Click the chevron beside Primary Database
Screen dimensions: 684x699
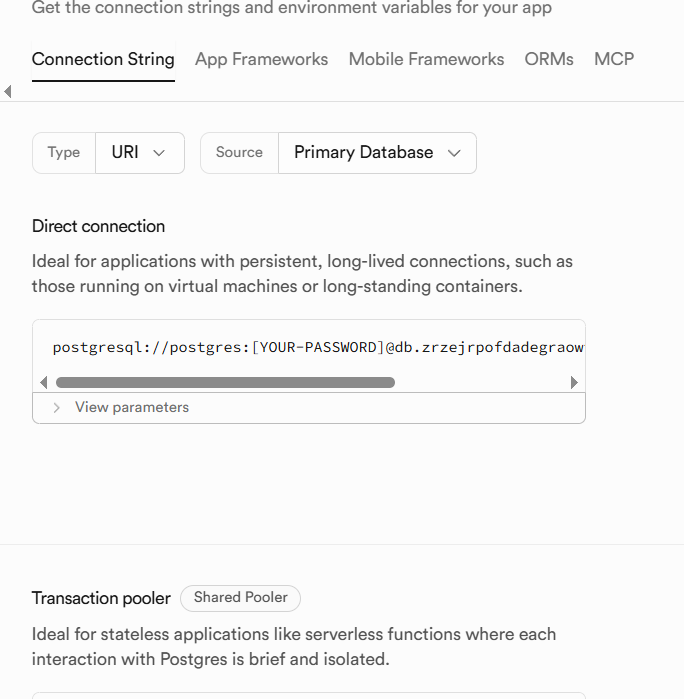(454, 153)
